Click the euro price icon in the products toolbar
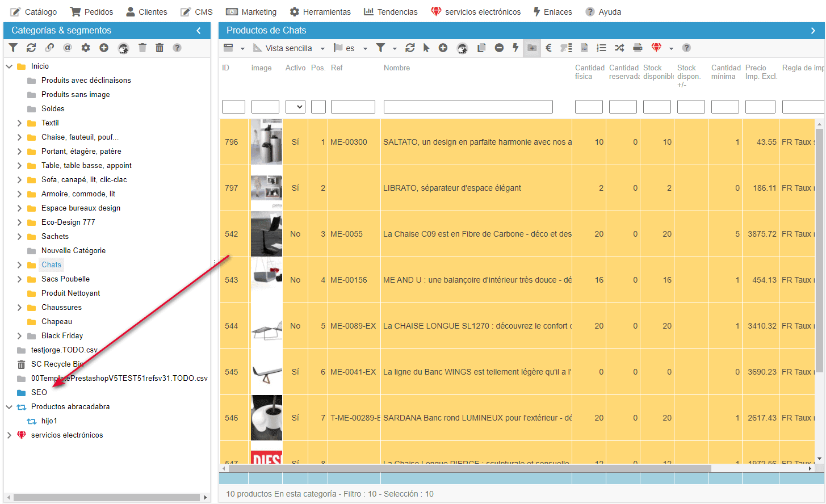Viewport: 826px width, 504px height. tap(548, 48)
